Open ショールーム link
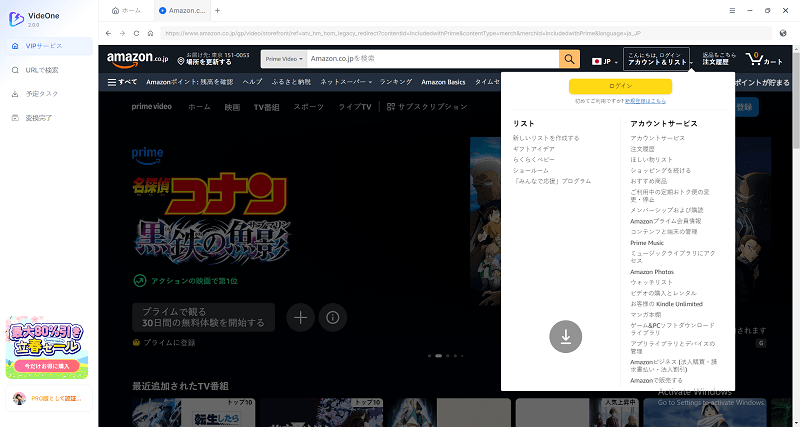 point(531,170)
